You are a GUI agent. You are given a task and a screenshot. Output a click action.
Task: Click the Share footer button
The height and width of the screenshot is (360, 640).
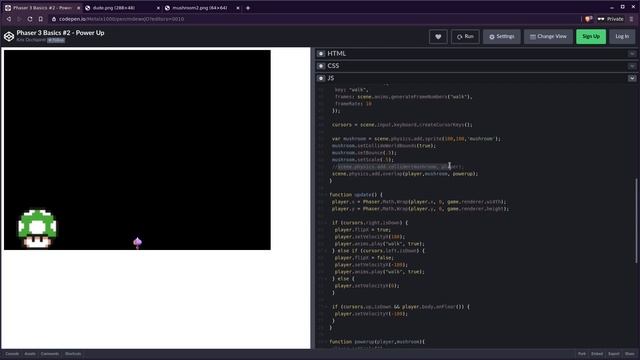tap(630, 354)
